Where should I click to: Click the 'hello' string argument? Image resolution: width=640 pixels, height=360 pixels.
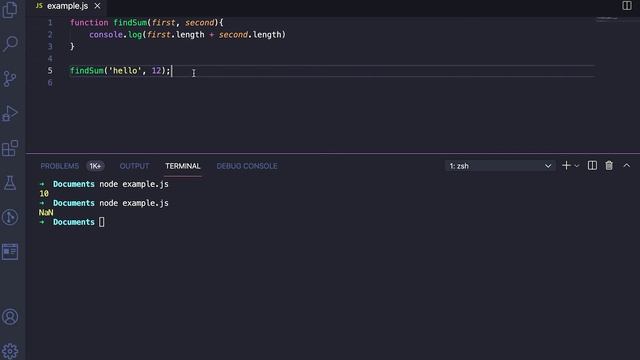[125, 71]
